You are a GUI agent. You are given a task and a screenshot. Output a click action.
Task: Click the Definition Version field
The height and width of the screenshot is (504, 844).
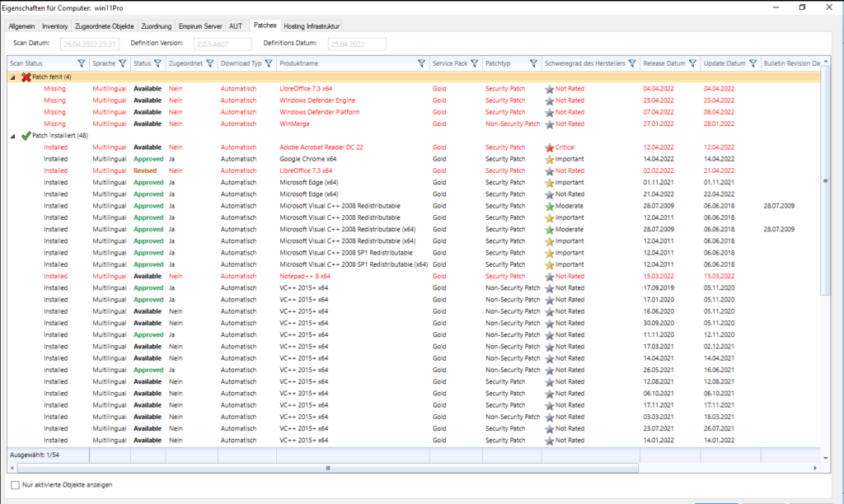tap(223, 44)
